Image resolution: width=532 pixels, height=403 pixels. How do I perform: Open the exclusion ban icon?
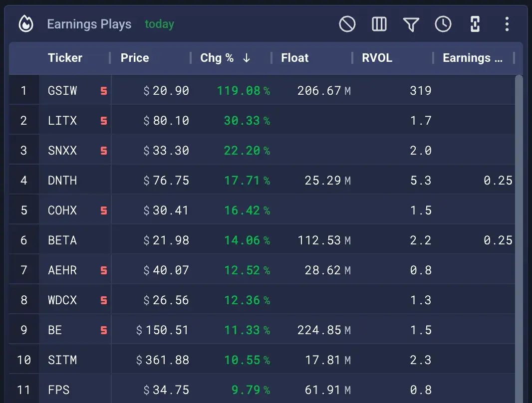(347, 23)
